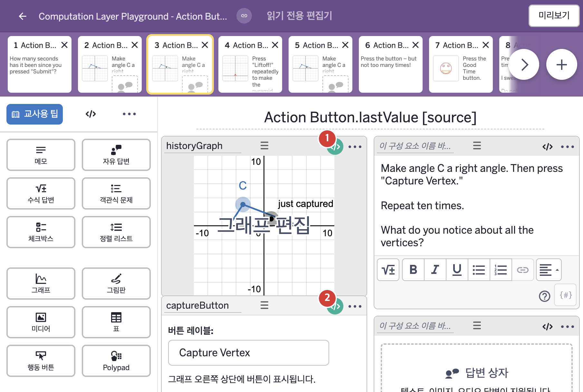Open historyGraph component three-dot menu

pos(355,147)
